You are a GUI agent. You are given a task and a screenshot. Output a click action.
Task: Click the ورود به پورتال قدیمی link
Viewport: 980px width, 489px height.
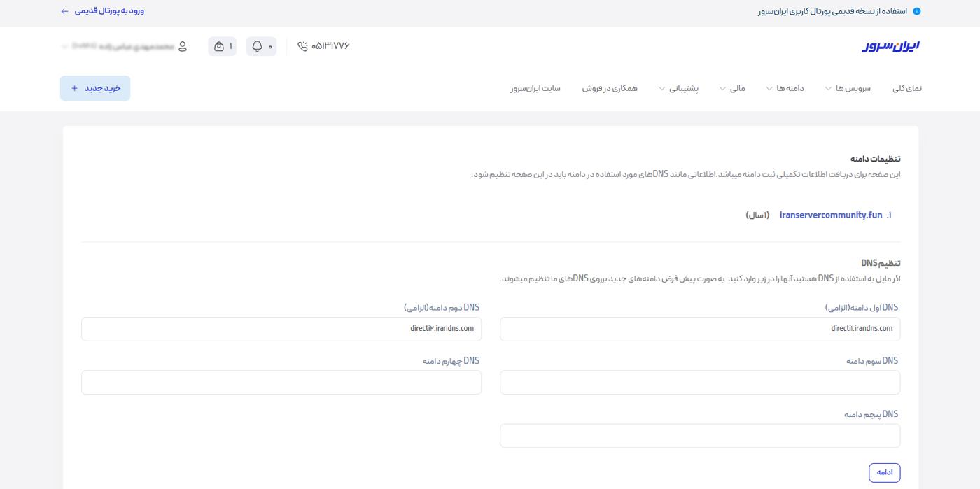[109, 11]
